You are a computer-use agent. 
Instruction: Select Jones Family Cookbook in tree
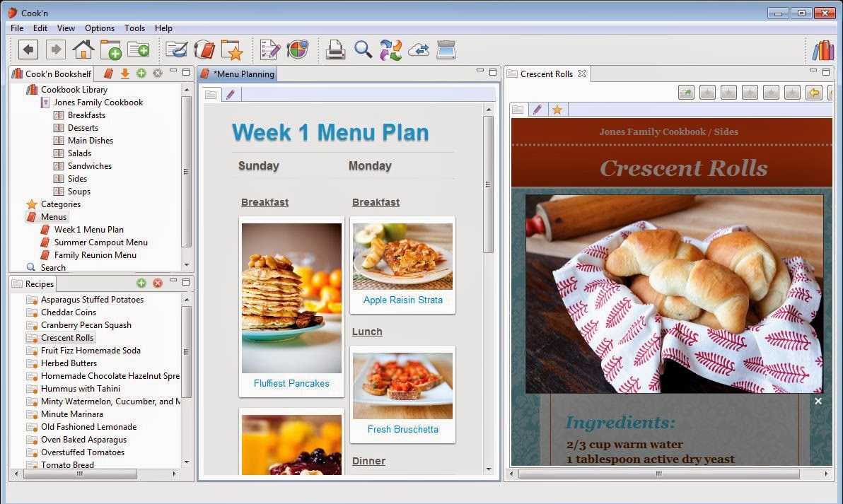98,102
